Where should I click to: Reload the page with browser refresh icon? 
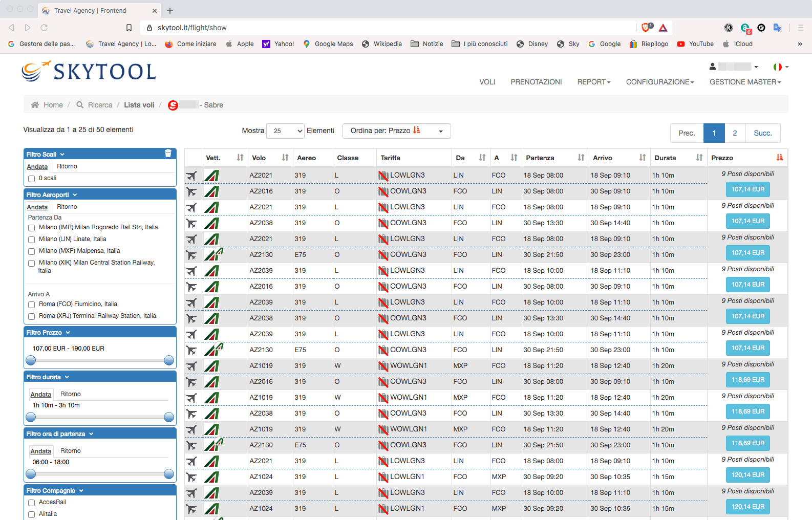click(44, 28)
